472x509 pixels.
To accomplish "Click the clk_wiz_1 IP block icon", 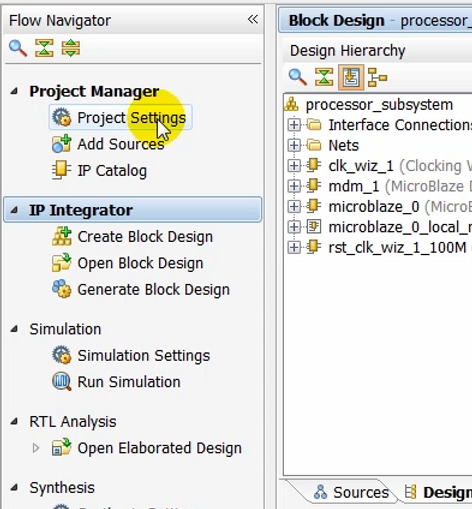I will (x=314, y=165).
